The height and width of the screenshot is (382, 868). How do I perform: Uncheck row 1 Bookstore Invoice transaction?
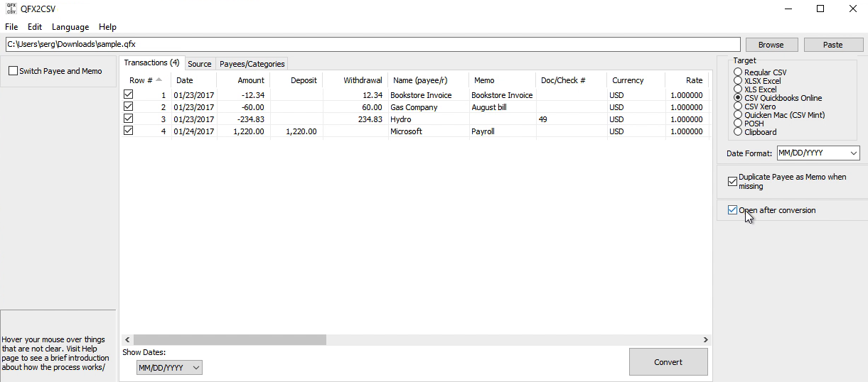click(x=128, y=94)
